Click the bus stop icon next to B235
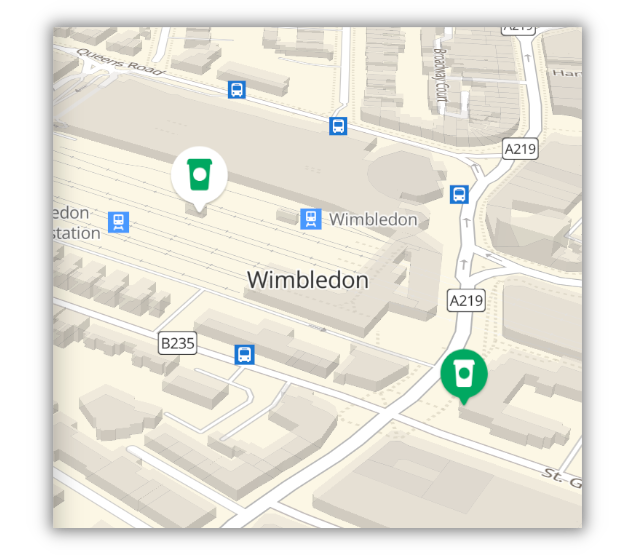630x556 pixels. pos(244,355)
